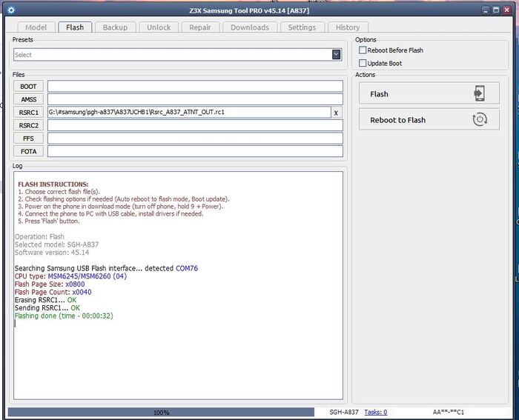Expand the Presets dropdown arrow
This screenshot has height=420, width=519.
pos(336,54)
